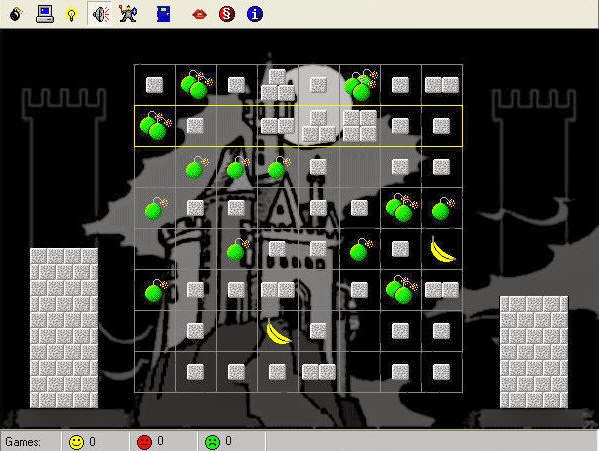Click the red face score icon
This screenshot has height=451, width=599.
144,442
